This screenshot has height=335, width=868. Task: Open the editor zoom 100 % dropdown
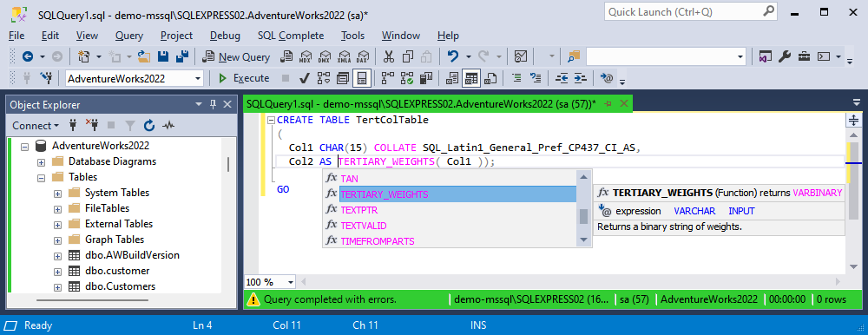click(291, 282)
